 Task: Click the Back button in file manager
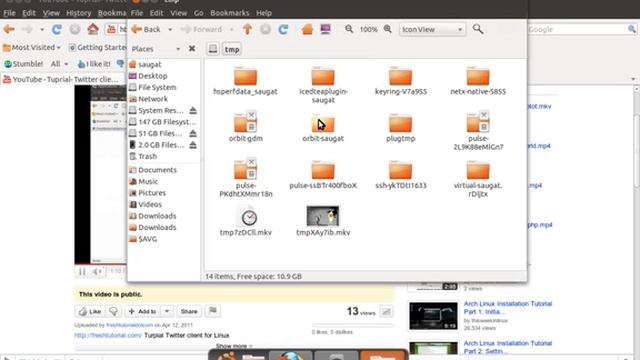pos(146,29)
